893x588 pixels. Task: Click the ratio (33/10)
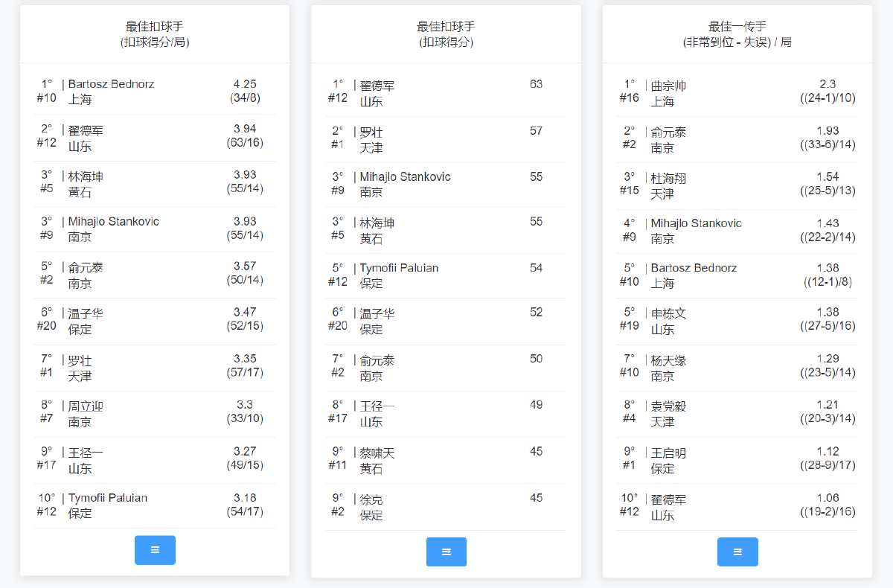point(245,419)
